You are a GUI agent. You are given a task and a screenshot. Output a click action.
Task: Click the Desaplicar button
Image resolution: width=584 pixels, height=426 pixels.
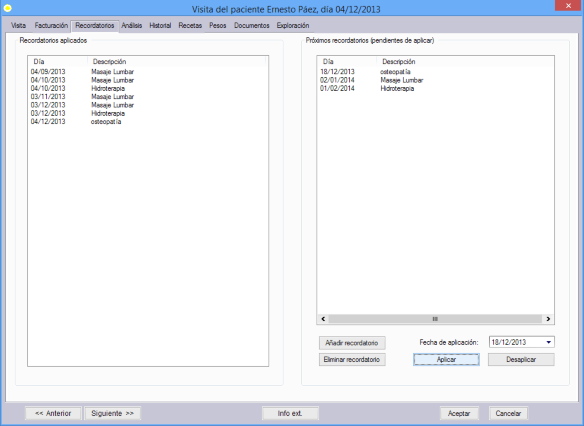(x=521, y=359)
